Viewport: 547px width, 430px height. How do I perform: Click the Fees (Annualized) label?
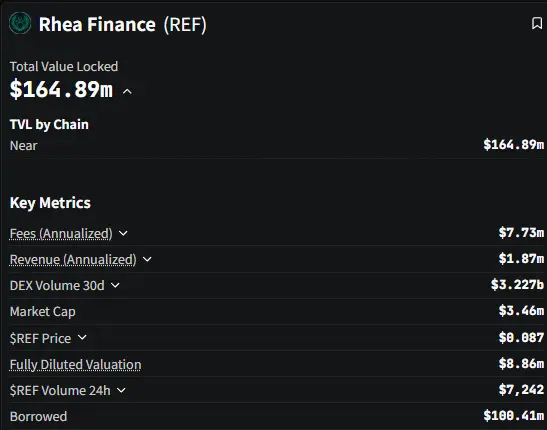[x=61, y=233]
